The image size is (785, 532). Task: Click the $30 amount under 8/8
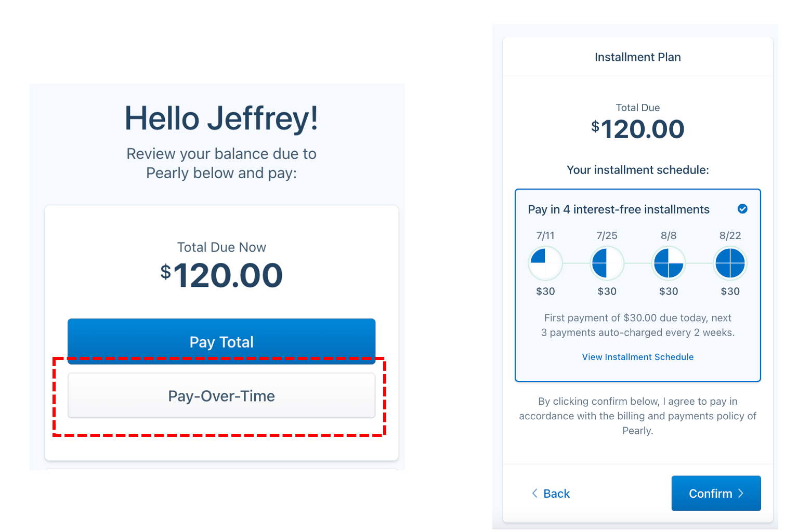pos(669,291)
